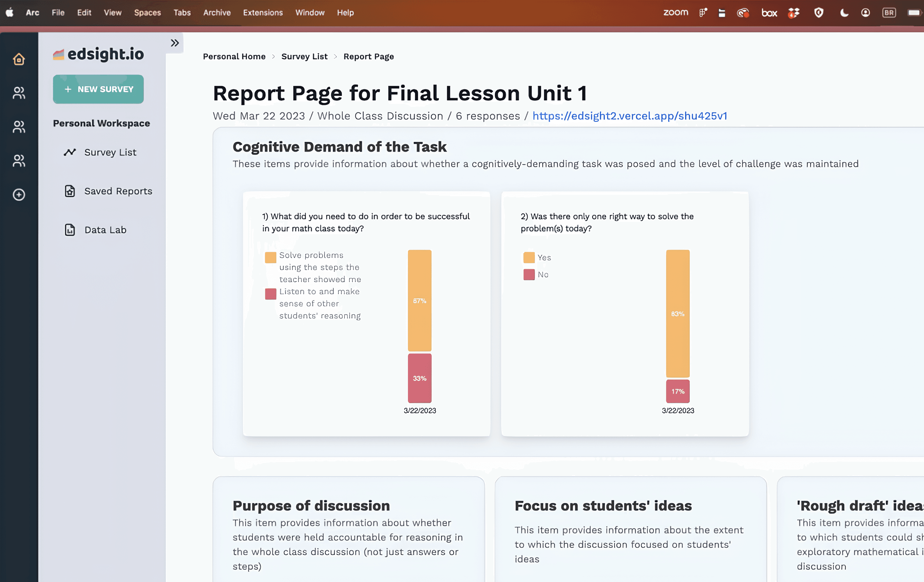Click the 'Purpose of discussion' card heading

311,505
